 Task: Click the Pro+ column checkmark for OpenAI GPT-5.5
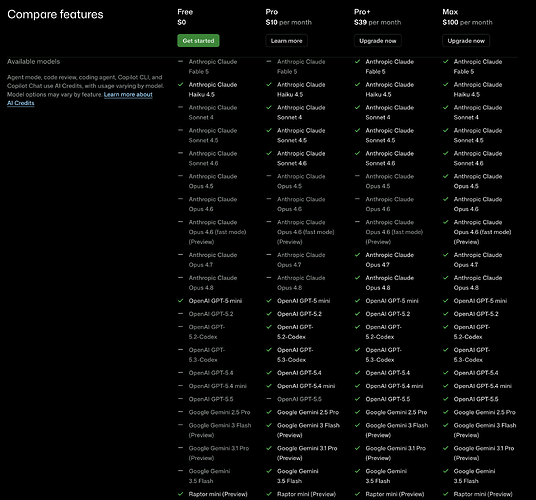click(357, 399)
